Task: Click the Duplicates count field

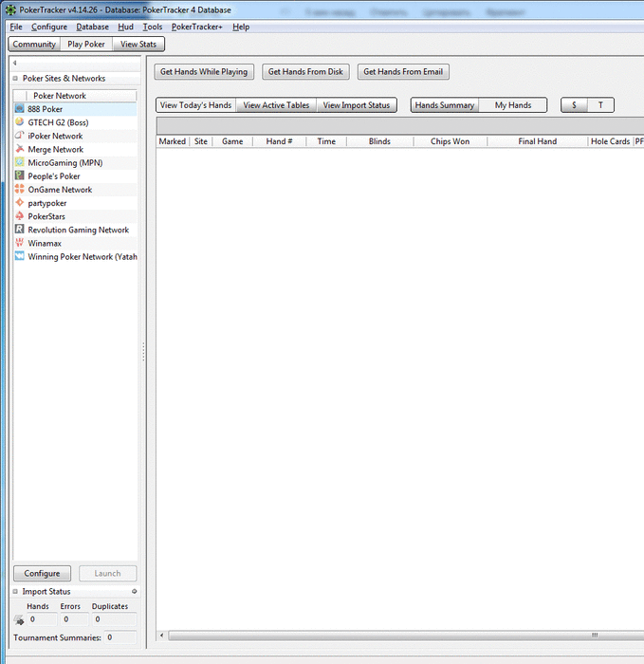Action: tap(115, 619)
